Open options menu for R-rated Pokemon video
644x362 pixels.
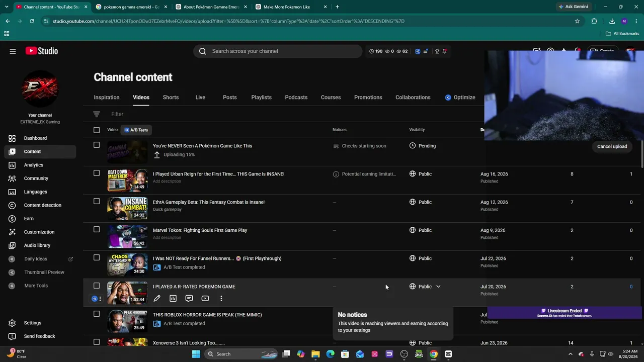(x=221, y=299)
